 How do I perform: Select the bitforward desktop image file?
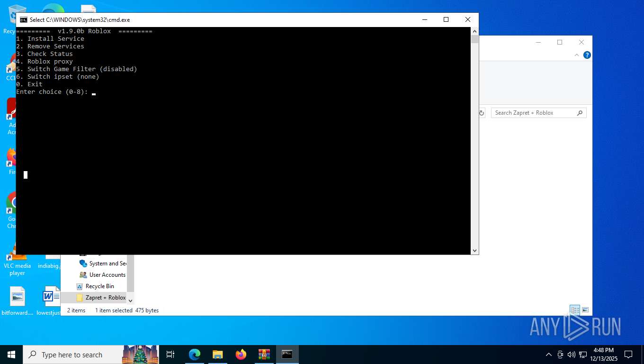(x=18, y=301)
